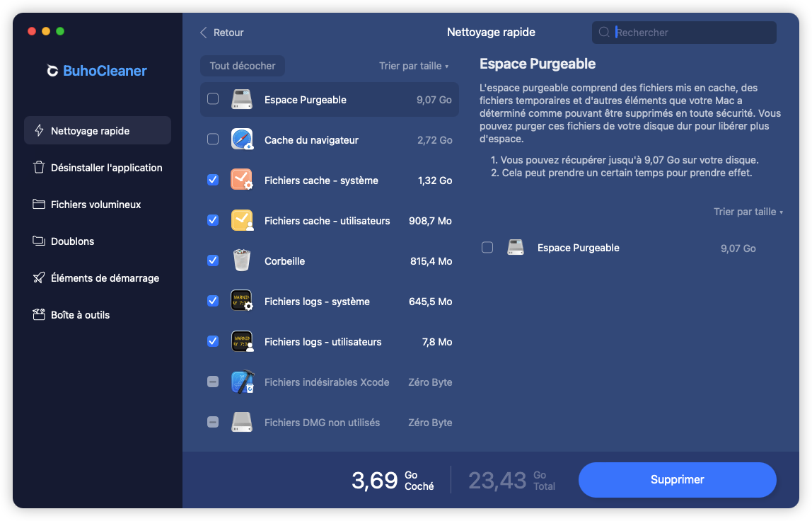Toggle the Fichiers indésirables Xcode checkbox

pyautogui.click(x=213, y=382)
